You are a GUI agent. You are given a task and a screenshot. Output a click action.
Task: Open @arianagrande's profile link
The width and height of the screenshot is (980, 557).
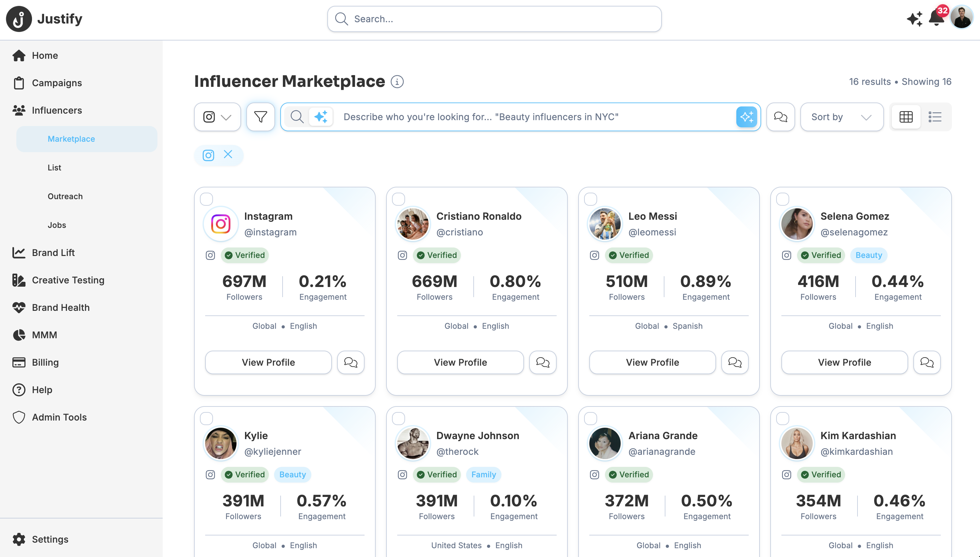pyautogui.click(x=662, y=452)
